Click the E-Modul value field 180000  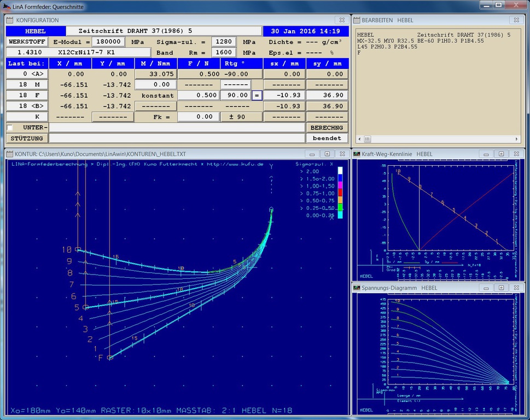[x=108, y=42]
